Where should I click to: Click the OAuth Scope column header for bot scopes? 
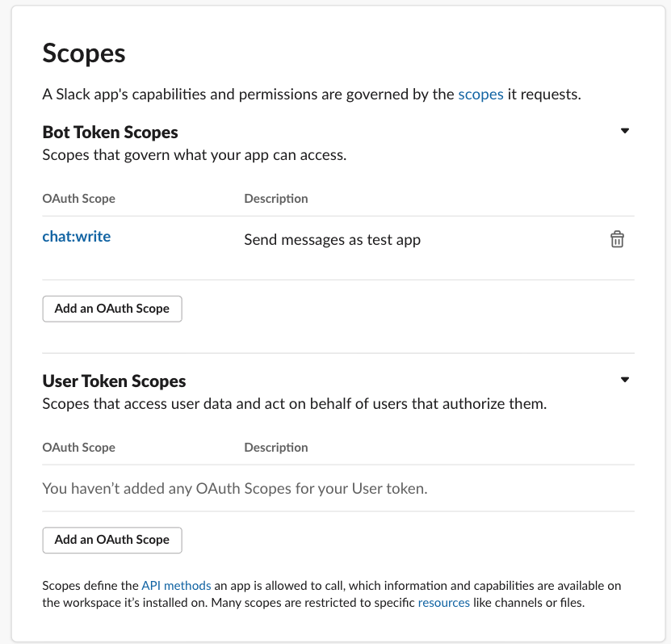(x=78, y=198)
